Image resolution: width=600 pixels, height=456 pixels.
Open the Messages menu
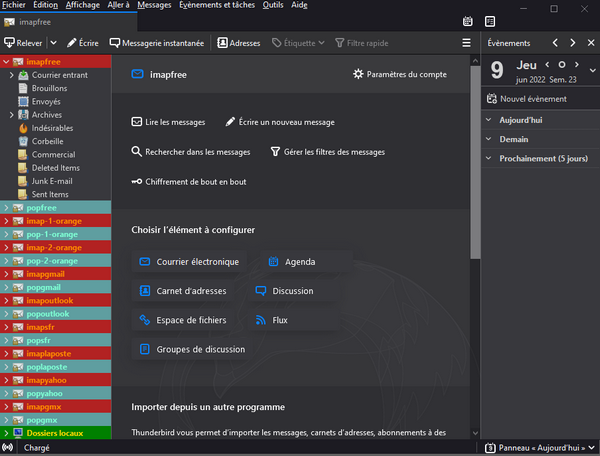click(154, 5)
